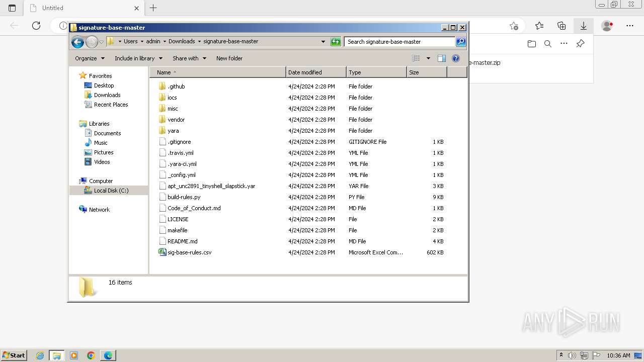
Task: Create a New folder
Action: [x=229, y=58]
